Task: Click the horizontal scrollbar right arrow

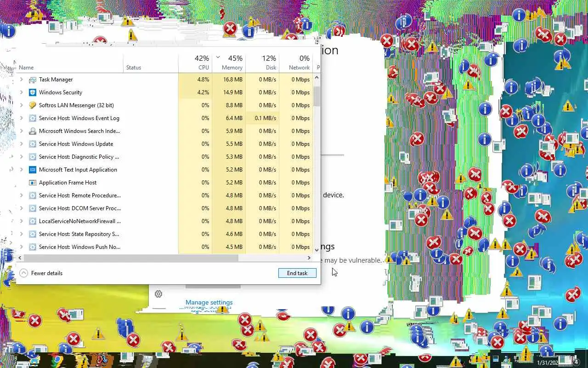Action: [x=309, y=258]
